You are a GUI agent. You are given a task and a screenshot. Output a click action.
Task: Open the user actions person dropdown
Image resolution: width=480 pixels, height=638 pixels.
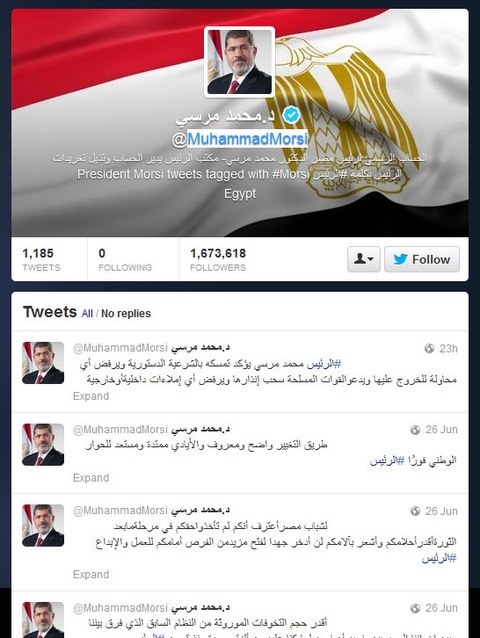(364, 259)
